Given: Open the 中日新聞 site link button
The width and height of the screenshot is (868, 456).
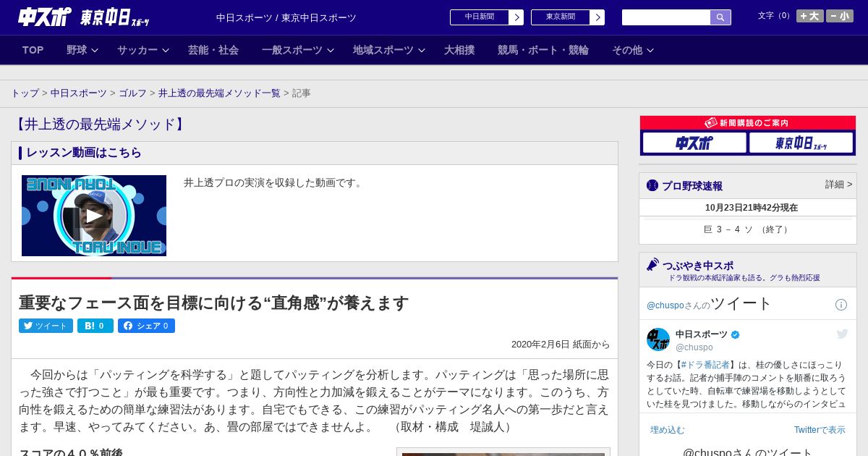Looking at the screenshot, I should tap(487, 17).
